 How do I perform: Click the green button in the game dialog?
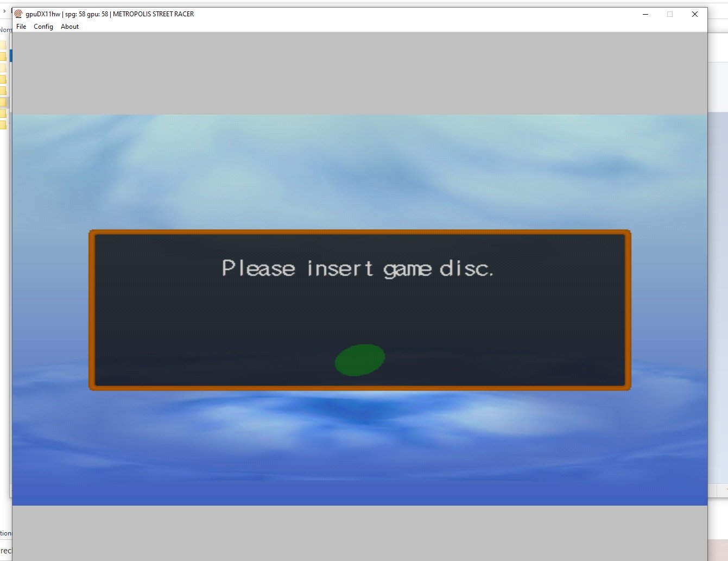pyautogui.click(x=360, y=360)
